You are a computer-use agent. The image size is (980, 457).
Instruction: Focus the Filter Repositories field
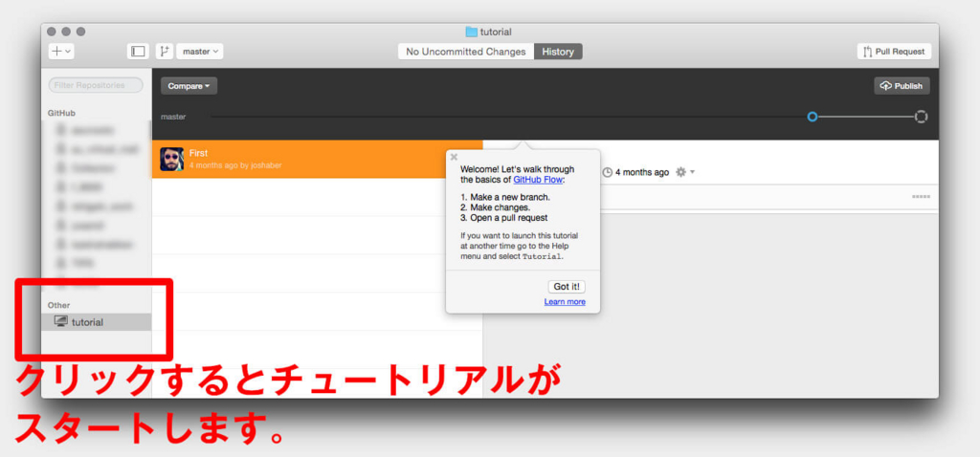(x=96, y=85)
